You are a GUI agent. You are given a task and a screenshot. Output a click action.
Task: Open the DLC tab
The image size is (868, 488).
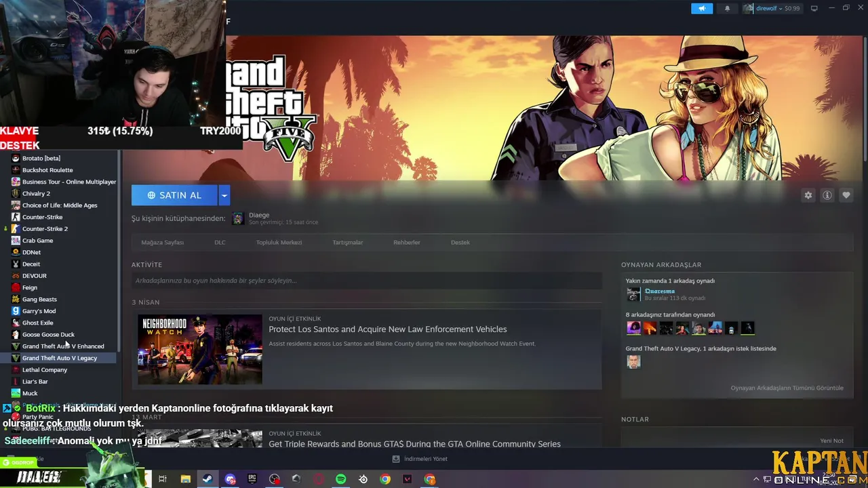click(x=220, y=242)
